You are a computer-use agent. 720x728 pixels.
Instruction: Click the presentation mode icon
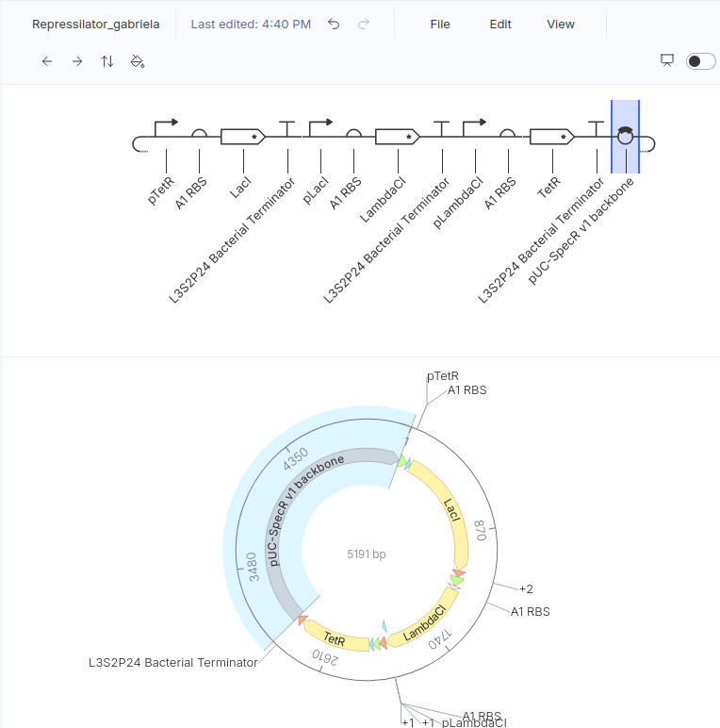(667, 60)
